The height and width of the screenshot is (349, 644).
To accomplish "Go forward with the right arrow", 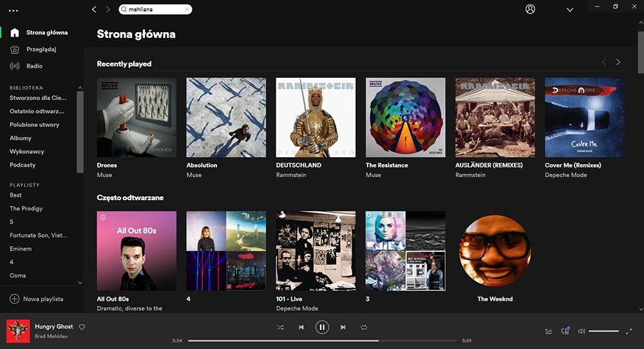I will 108,9.
